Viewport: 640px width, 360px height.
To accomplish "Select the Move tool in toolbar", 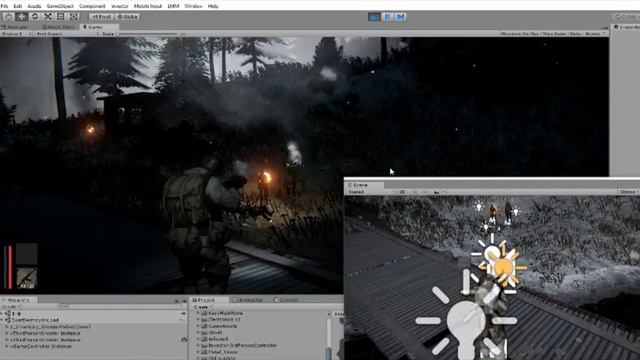I will tap(22, 16).
